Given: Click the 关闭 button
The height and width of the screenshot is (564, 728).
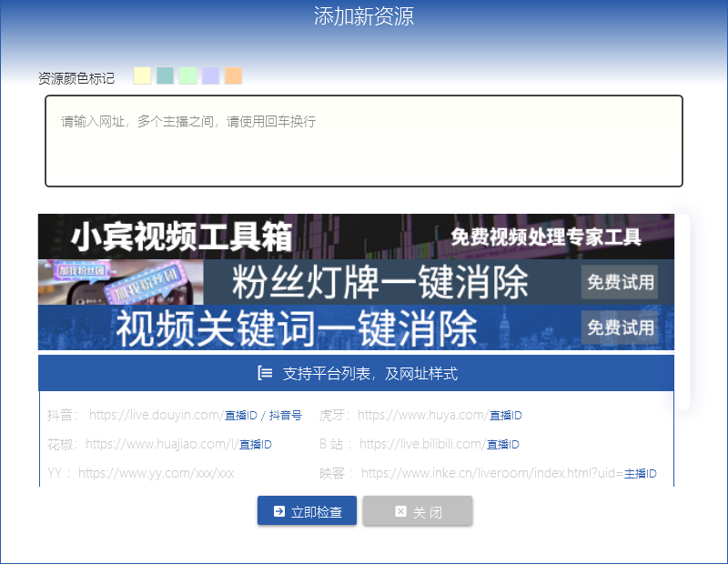Looking at the screenshot, I should pos(417,510).
